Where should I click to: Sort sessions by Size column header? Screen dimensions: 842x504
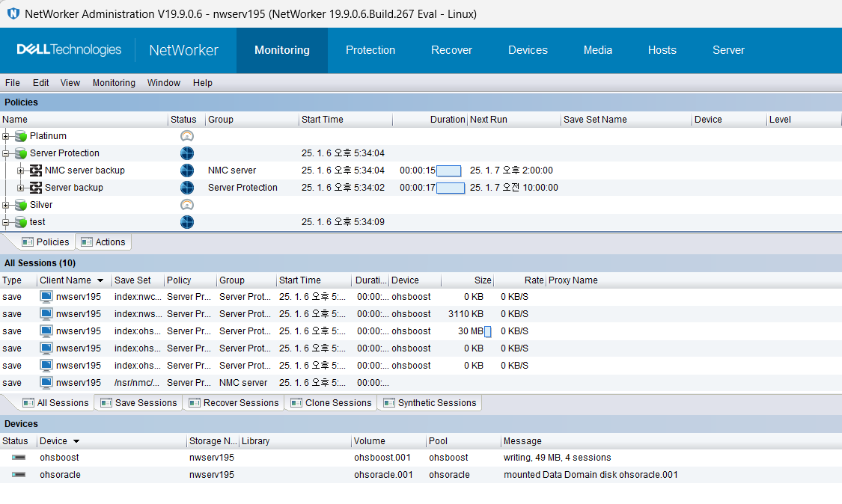[467, 280]
